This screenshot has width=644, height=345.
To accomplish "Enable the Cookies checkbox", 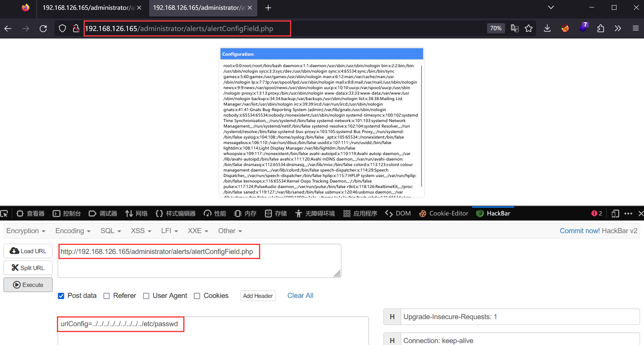I will [x=197, y=296].
